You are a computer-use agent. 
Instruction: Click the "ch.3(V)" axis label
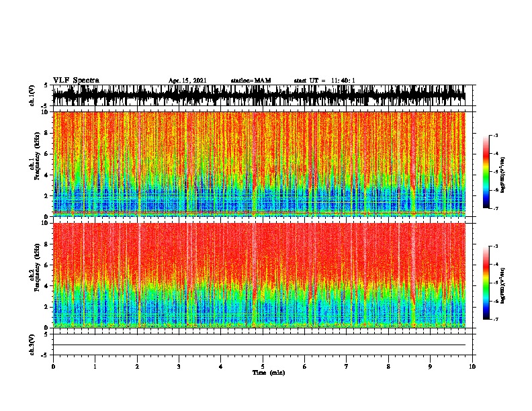coord(32,345)
